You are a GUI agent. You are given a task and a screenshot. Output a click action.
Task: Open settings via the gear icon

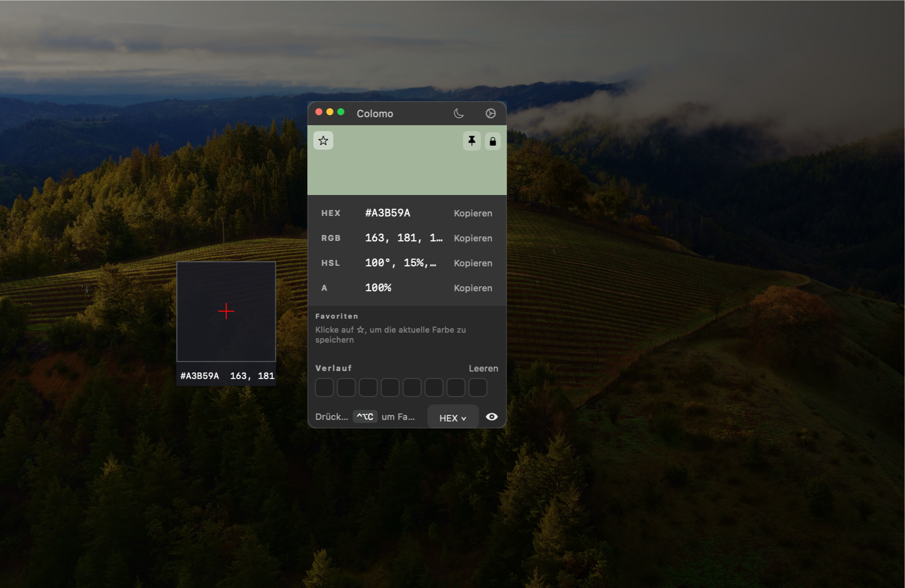click(491, 114)
